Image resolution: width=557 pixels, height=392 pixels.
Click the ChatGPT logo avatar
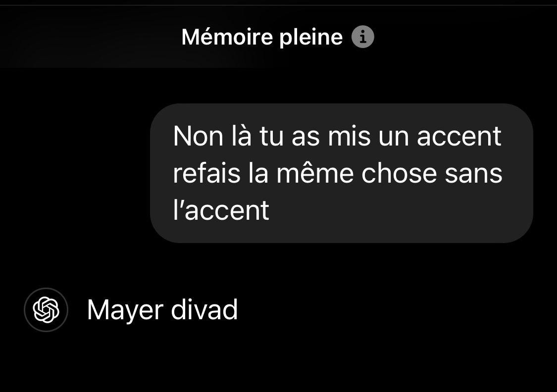pyautogui.click(x=46, y=310)
